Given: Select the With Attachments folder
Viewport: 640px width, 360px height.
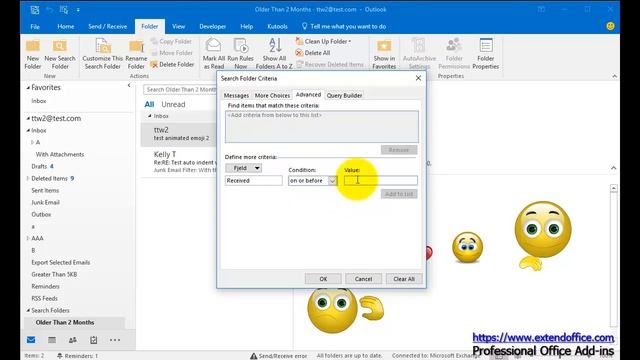Looking at the screenshot, I should pyautogui.click(x=60, y=154).
